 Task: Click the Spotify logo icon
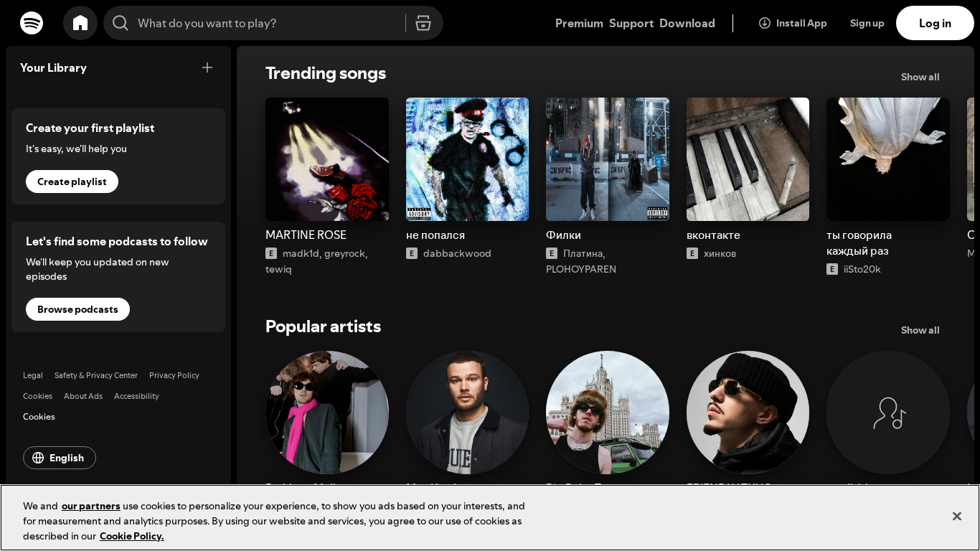pyautogui.click(x=32, y=23)
